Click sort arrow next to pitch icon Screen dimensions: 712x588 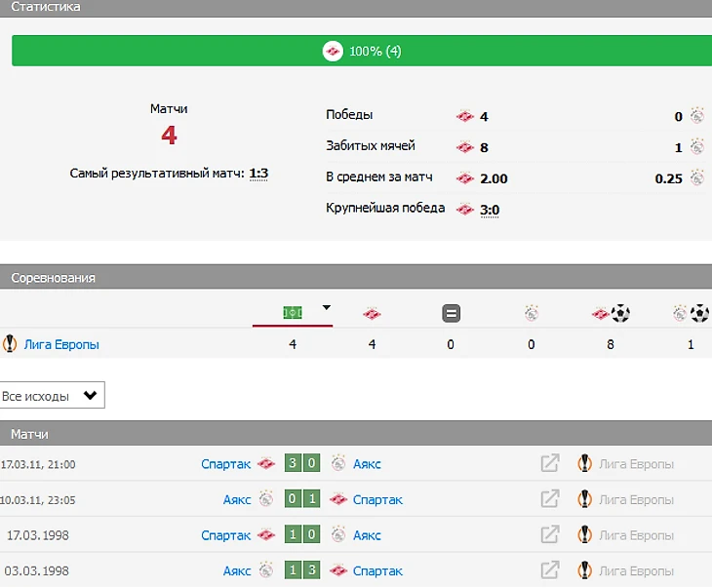click(327, 307)
